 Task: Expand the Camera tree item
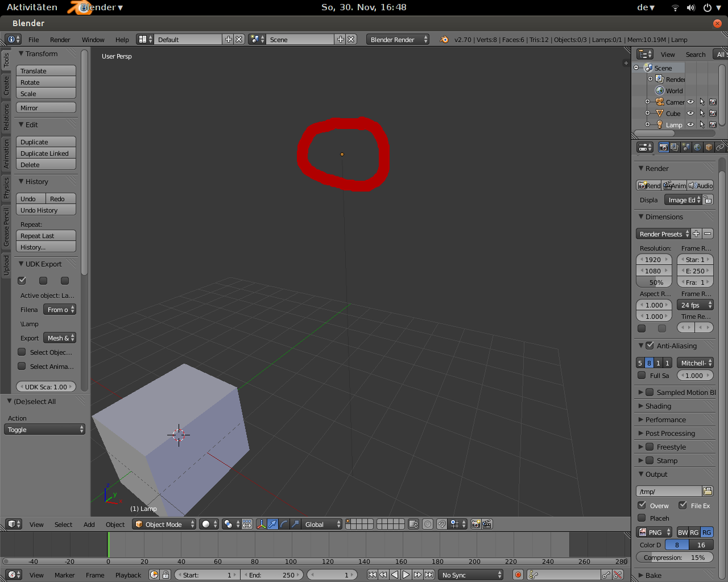tap(647, 102)
